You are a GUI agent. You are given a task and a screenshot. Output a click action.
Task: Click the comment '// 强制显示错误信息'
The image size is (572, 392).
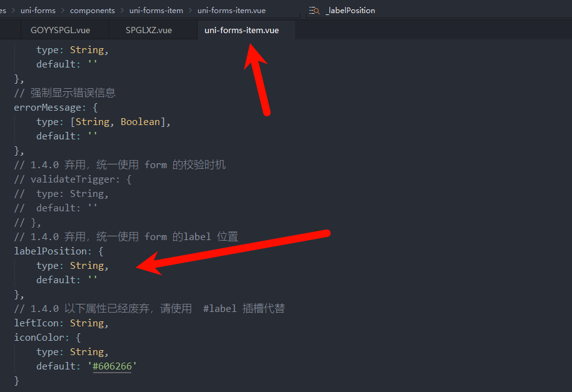coord(64,93)
